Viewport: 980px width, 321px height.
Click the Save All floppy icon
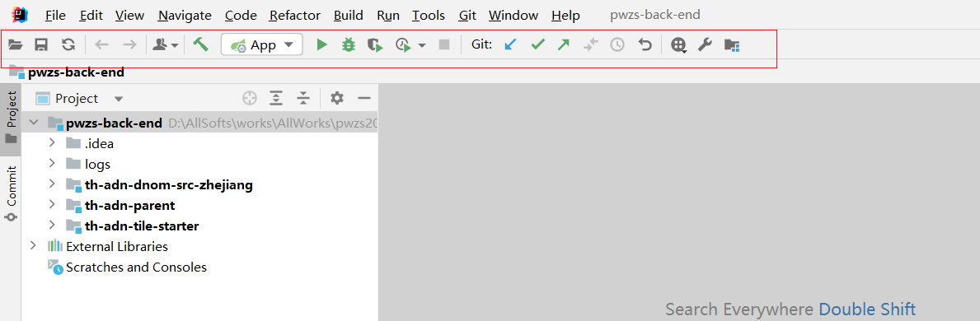click(x=41, y=45)
